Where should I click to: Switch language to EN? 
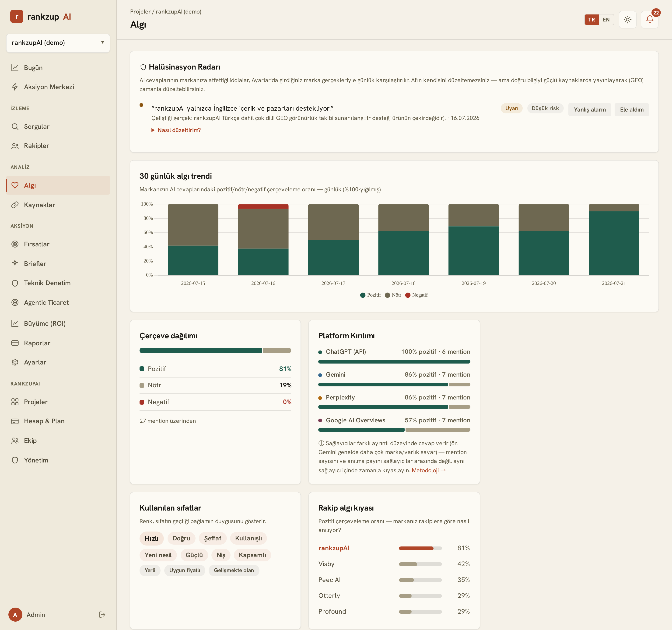click(606, 20)
